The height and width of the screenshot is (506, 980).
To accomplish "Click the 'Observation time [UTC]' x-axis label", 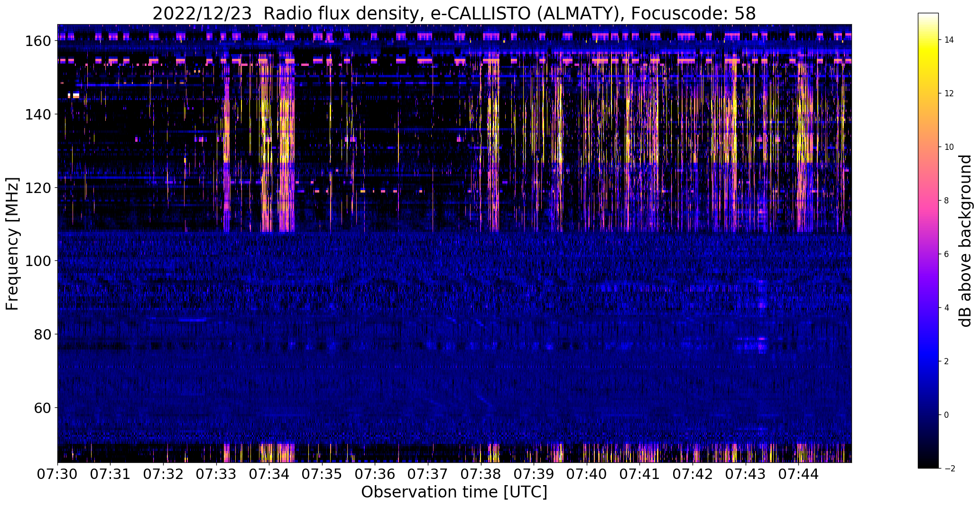I will [x=454, y=492].
